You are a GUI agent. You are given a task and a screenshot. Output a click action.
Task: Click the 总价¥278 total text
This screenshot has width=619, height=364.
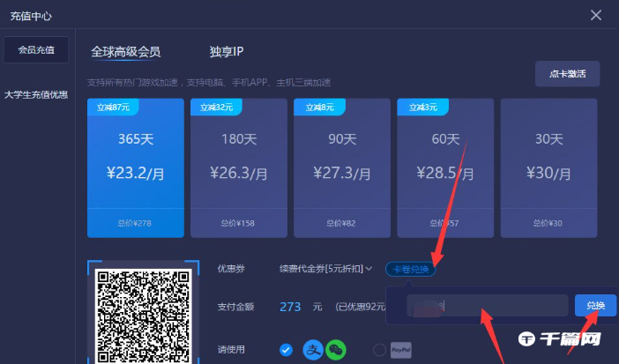pyautogui.click(x=135, y=223)
